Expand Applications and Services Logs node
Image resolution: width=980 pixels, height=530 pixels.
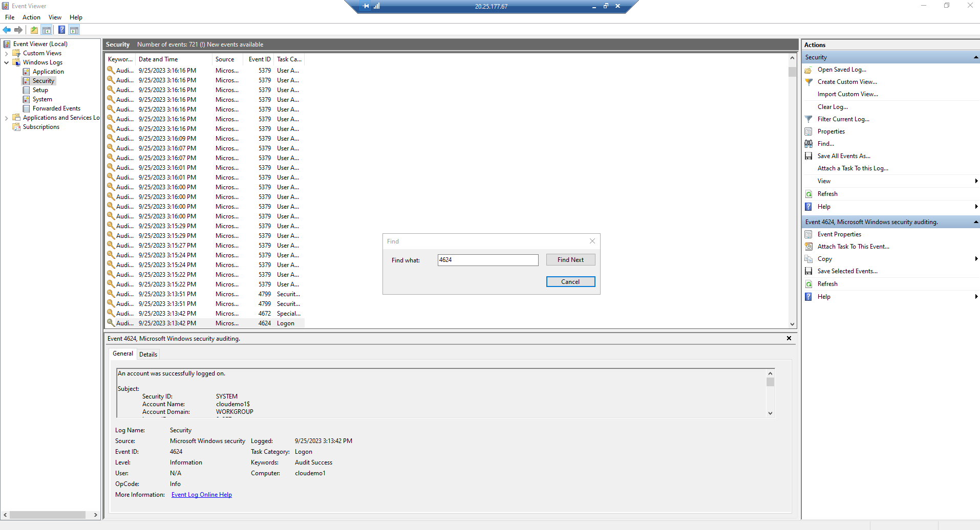pyautogui.click(x=6, y=118)
